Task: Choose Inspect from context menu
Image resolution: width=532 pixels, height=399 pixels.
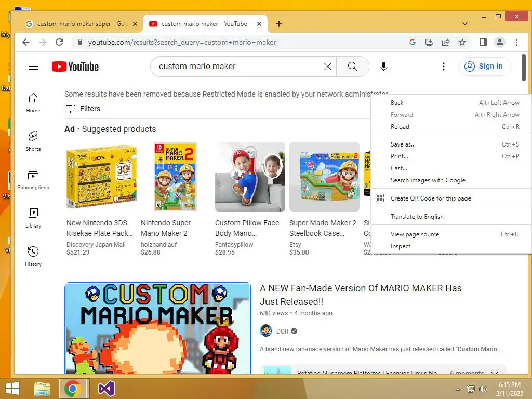Action: coord(451,246)
